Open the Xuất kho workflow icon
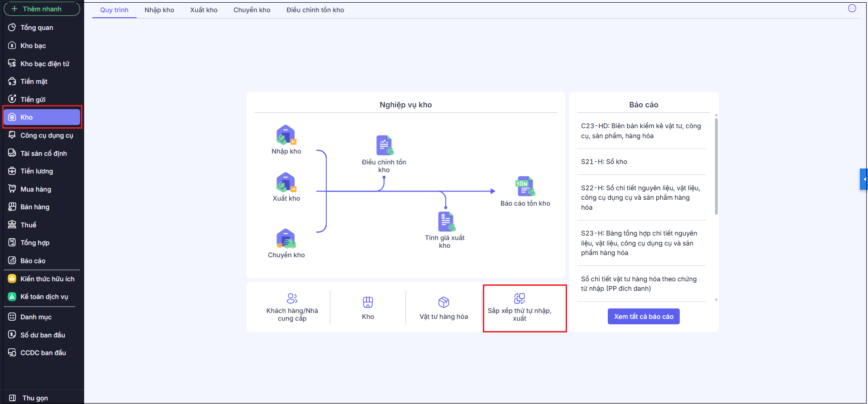 point(286,183)
